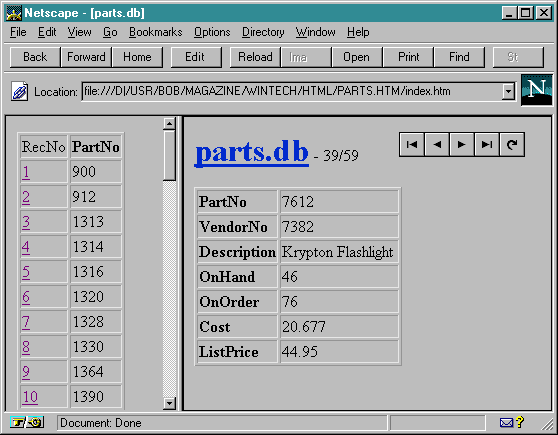Open record 5 link in RecNo list
558x435 pixels.
[x=26, y=272]
